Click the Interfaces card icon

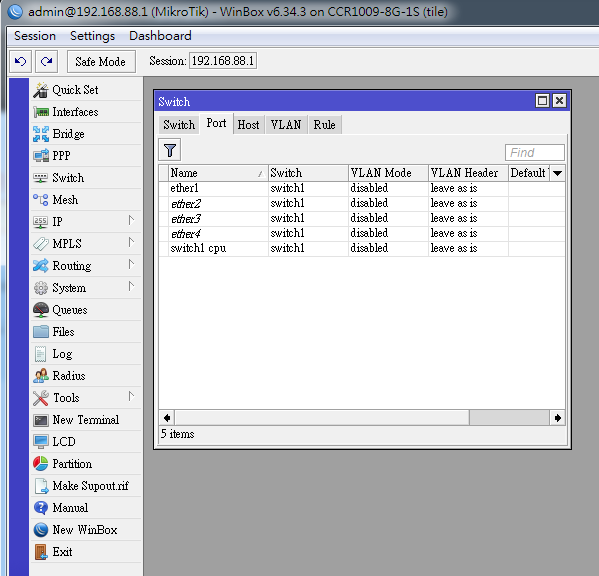pyautogui.click(x=40, y=112)
